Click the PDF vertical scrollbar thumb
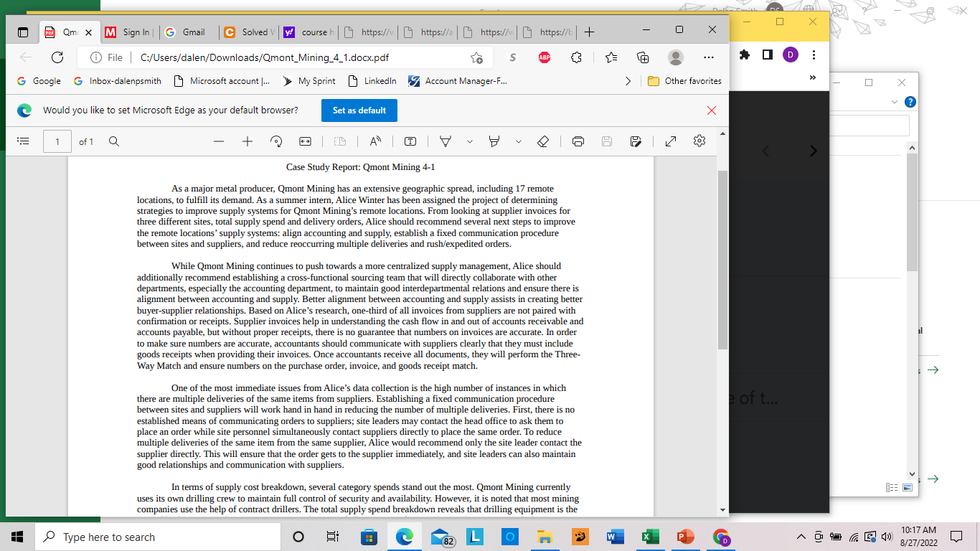Viewport: 980px width, 551px height. [x=722, y=260]
